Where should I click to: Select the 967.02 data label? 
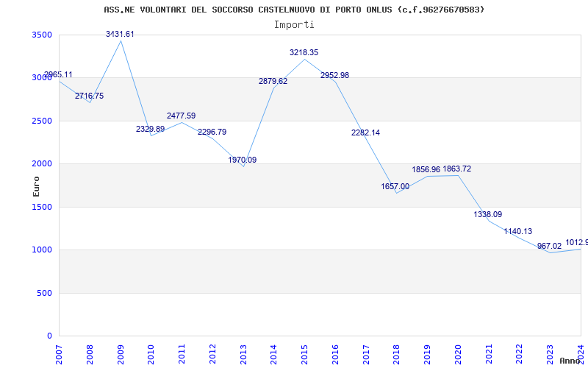point(549,246)
